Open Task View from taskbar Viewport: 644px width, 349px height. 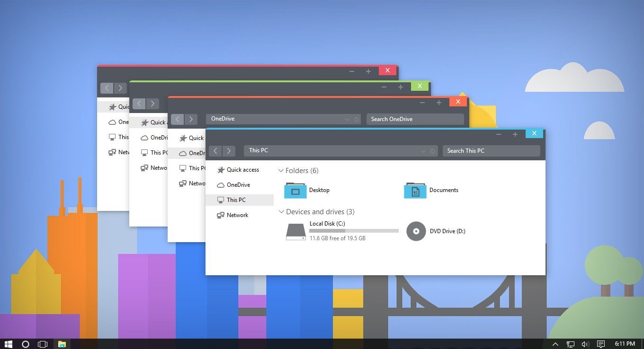43,344
